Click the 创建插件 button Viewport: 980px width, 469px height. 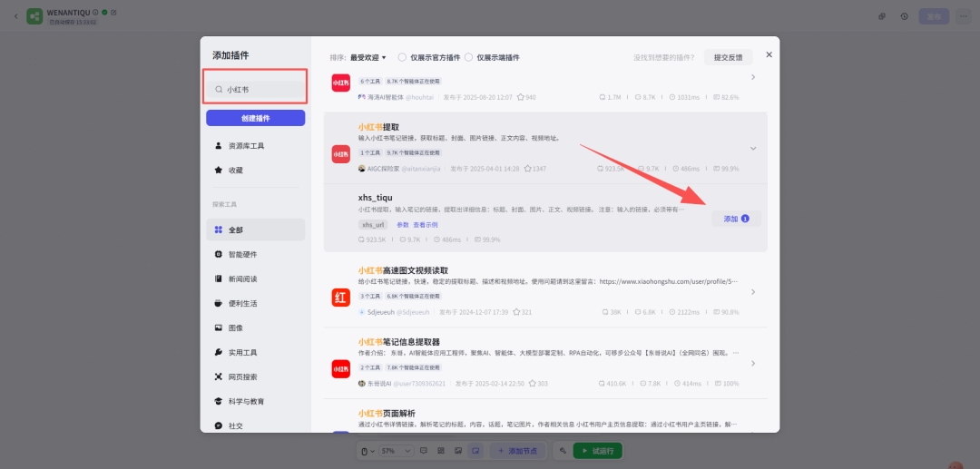256,118
